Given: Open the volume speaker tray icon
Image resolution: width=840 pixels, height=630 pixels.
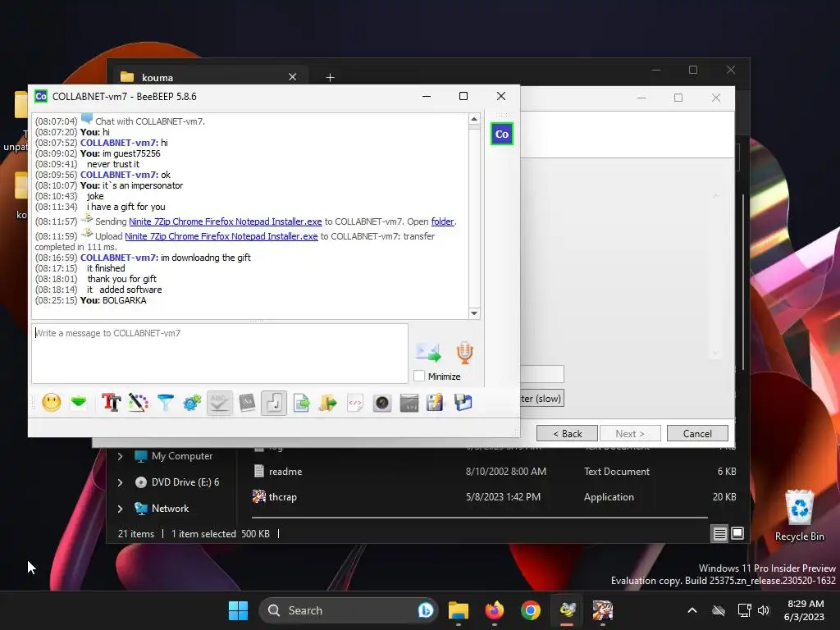Looking at the screenshot, I should pyautogui.click(x=764, y=610).
